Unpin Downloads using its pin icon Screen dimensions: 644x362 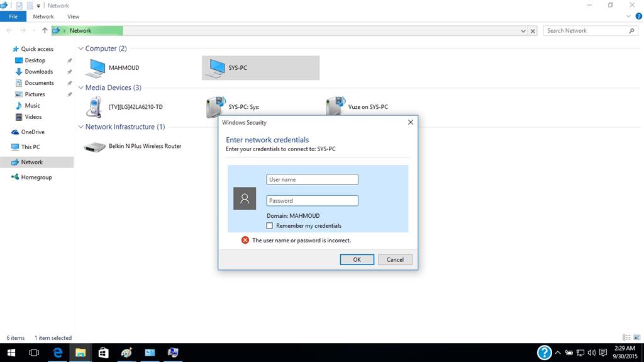click(69, 72)
